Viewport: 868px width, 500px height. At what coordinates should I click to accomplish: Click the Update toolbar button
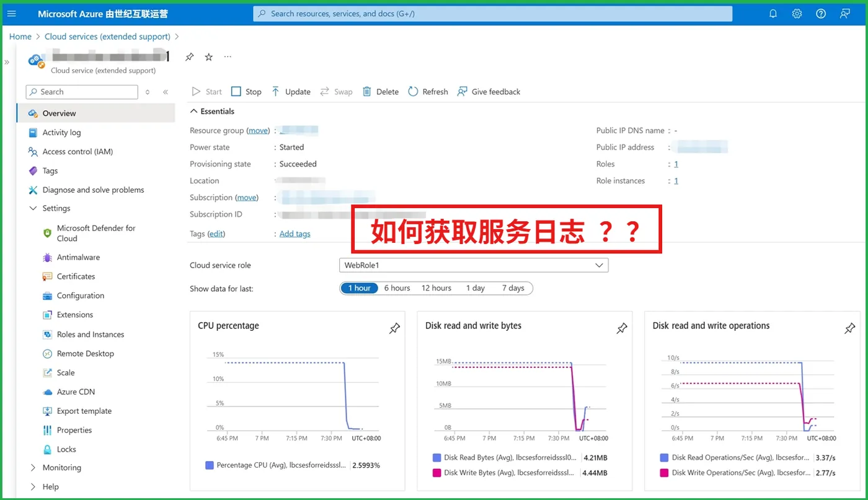[x=291, y=92]
